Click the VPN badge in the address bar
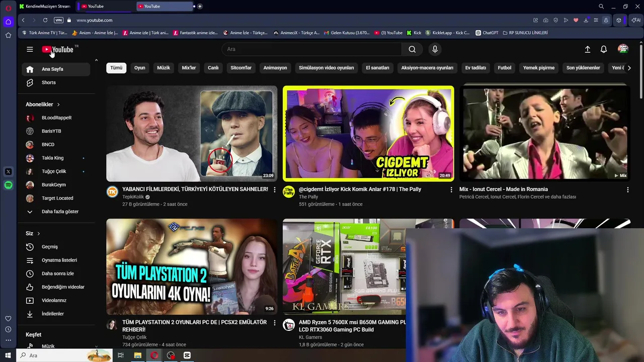 click(58, 20)
